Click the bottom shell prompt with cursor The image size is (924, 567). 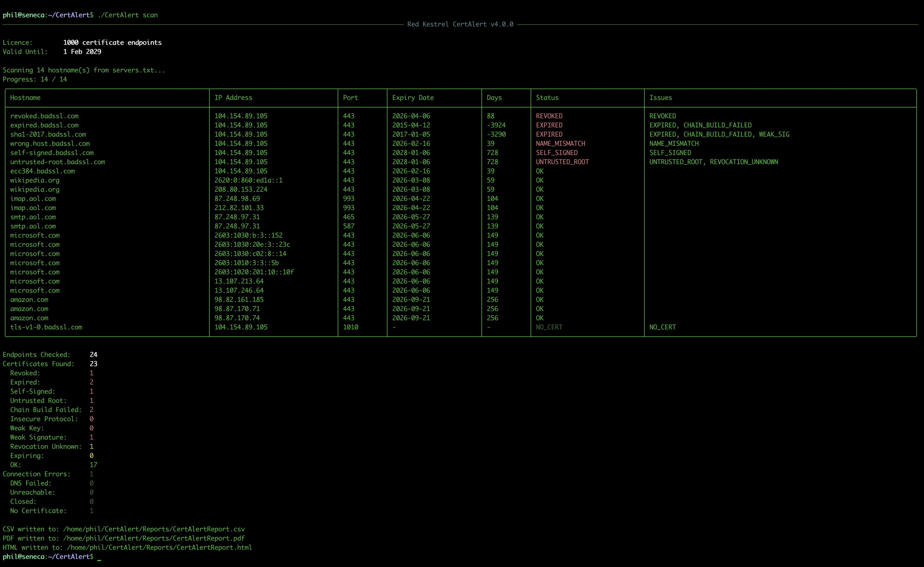click(x=52, y=557)
